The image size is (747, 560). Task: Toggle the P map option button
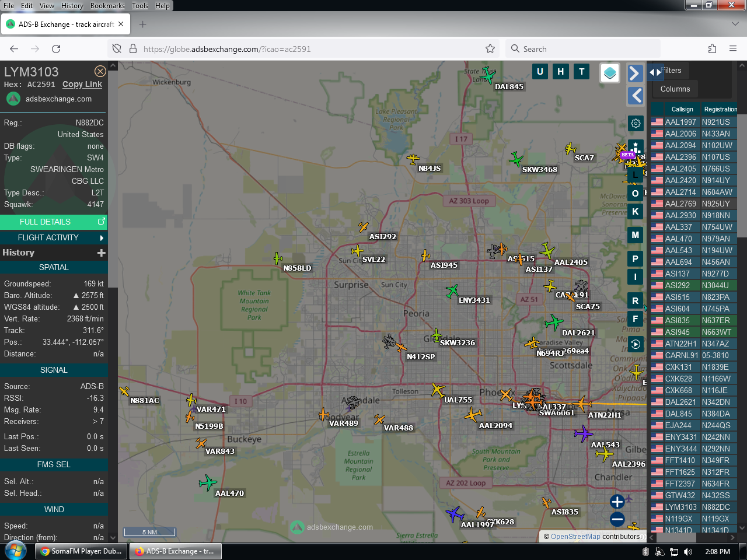point(636,258)
